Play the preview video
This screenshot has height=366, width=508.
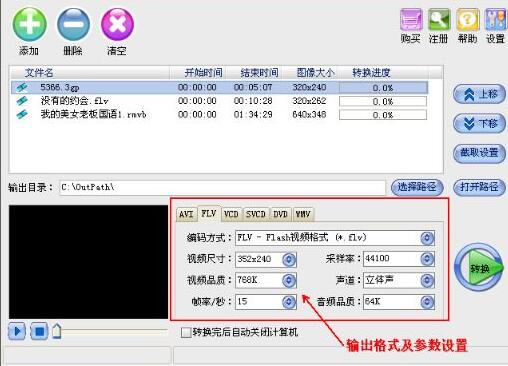click(x=17, y=331)
